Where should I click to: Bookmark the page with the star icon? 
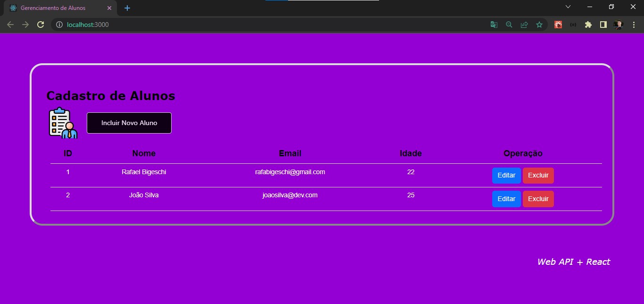click(x=539, y=25)
